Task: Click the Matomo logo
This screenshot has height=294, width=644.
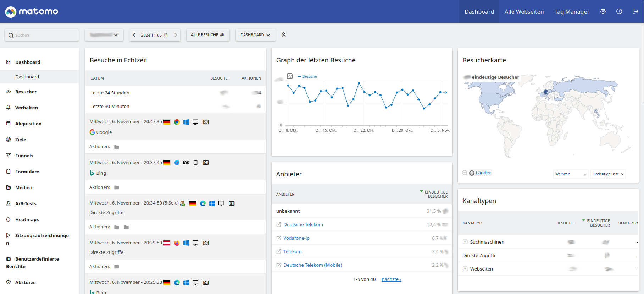Action: click(32, 12)
